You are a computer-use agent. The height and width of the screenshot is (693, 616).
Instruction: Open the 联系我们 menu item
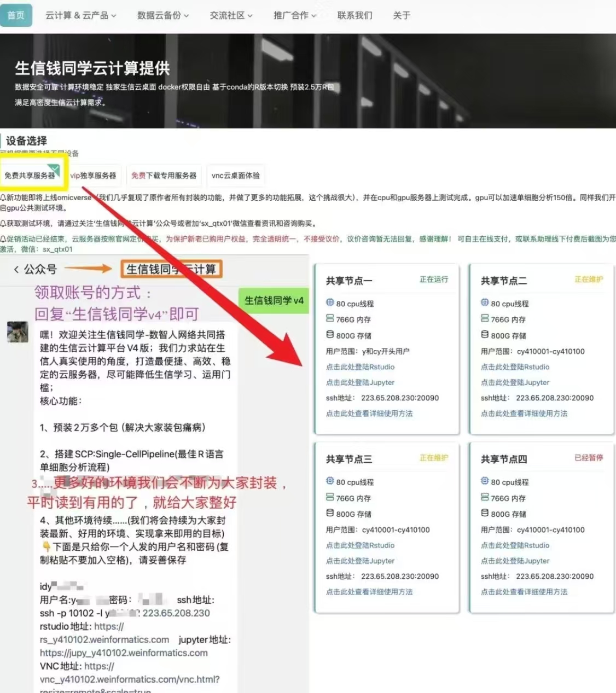coord(355,15)
